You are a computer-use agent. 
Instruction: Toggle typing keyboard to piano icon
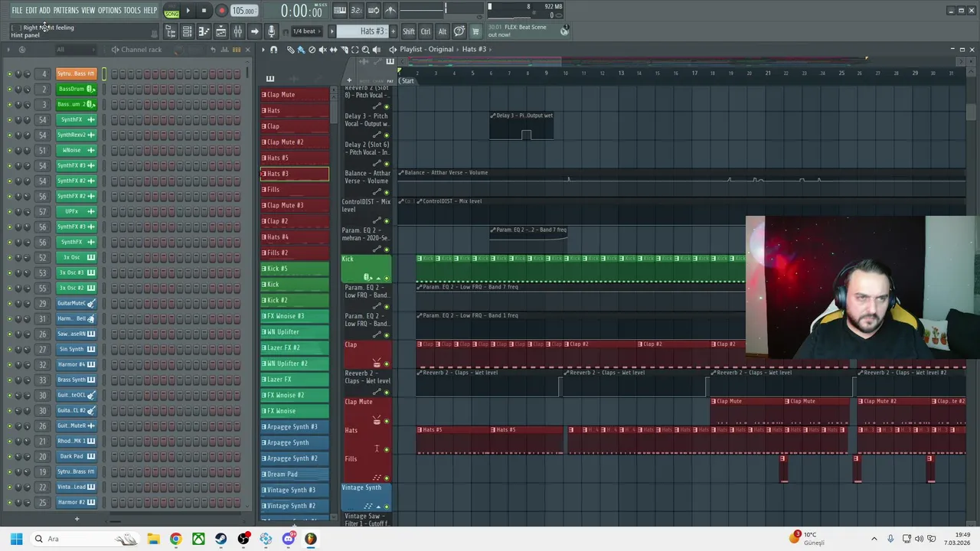point(339,11)
